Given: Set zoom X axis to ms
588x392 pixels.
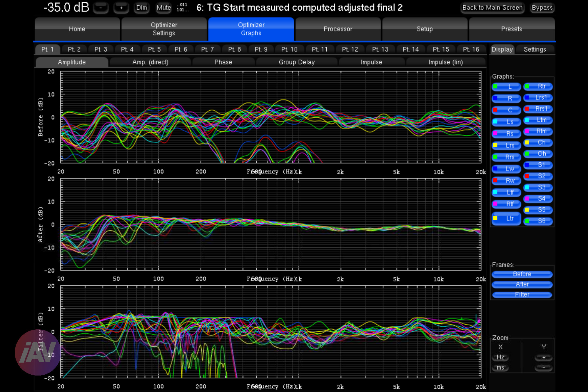Looking at the screenshot, I should click(500, 368).
